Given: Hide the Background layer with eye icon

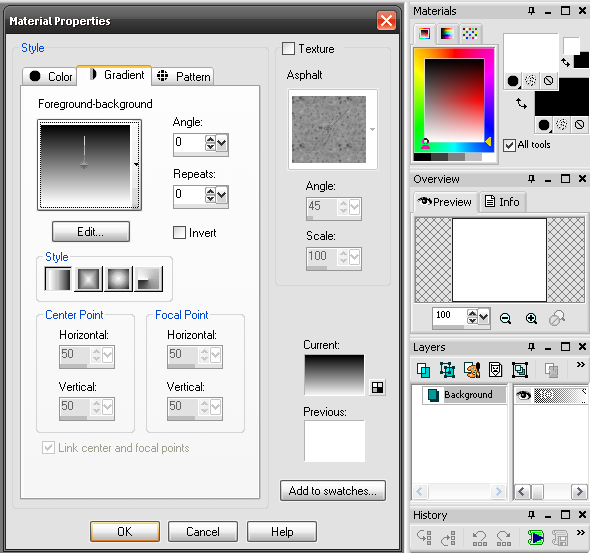Looking at the screenshot, I should [523, 395].
